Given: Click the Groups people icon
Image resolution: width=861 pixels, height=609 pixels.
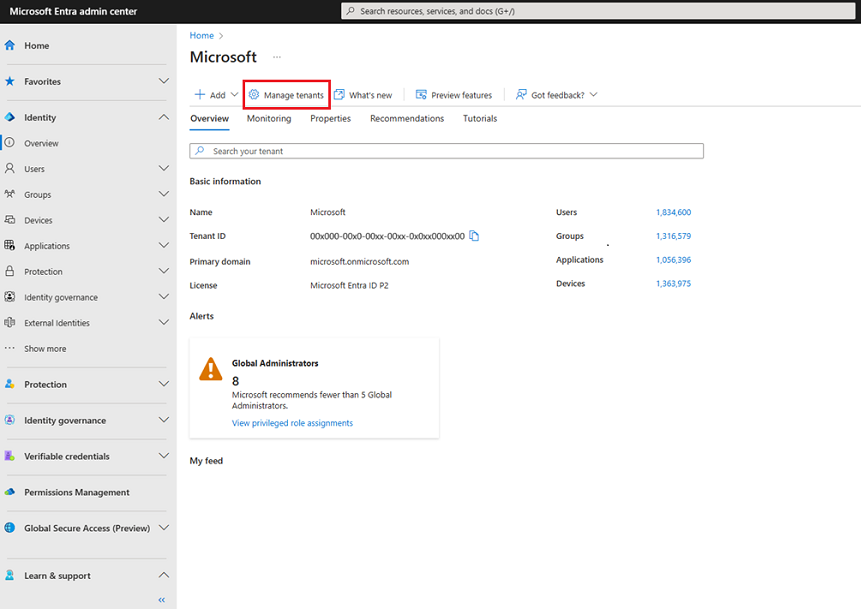Looking at the screenshot, I should [10, 194].
